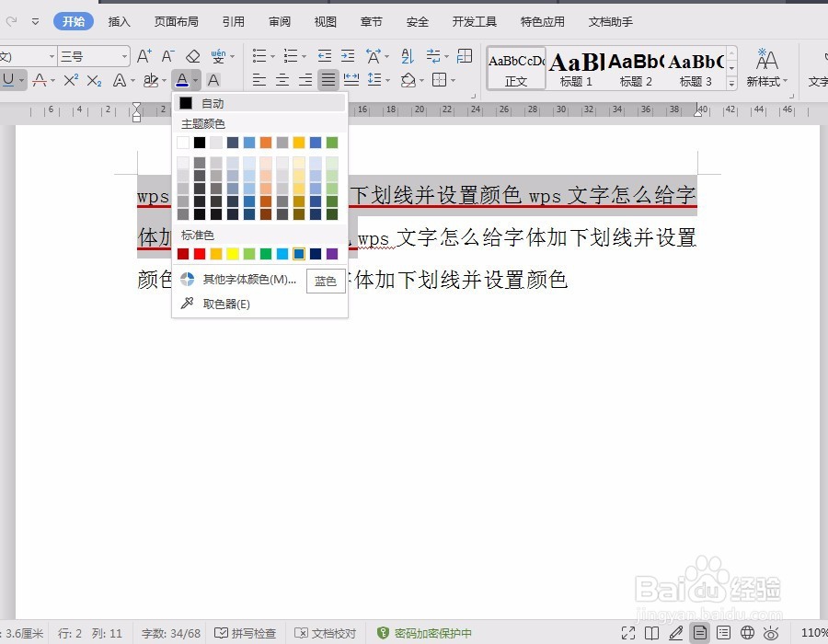828x644 pixels.
Task: Open the text effects A dropdown arrow
Action: click(132, 81)
